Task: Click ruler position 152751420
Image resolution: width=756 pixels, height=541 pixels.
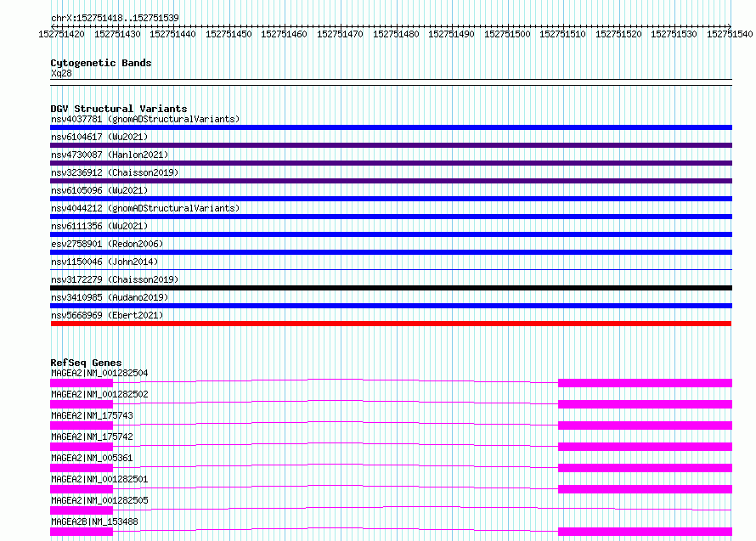Action: (61, 34)
